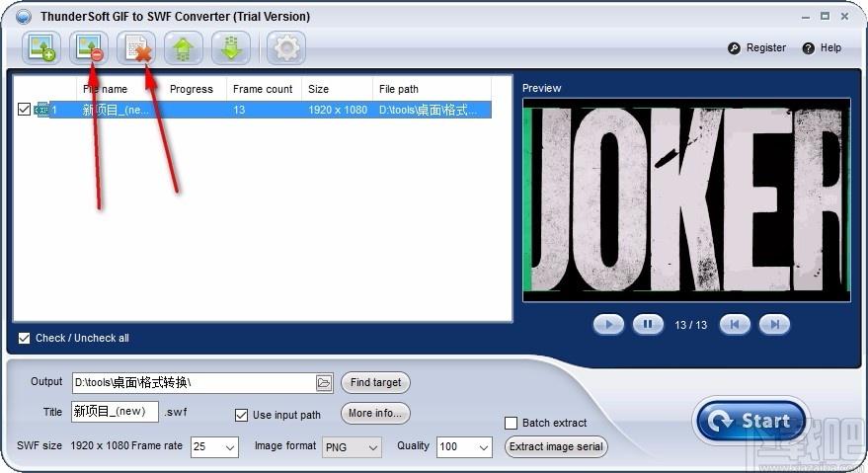The image size is (868, 473).
Task: Select the D:\tools file path cell
Action: click(x=428, y=110)
